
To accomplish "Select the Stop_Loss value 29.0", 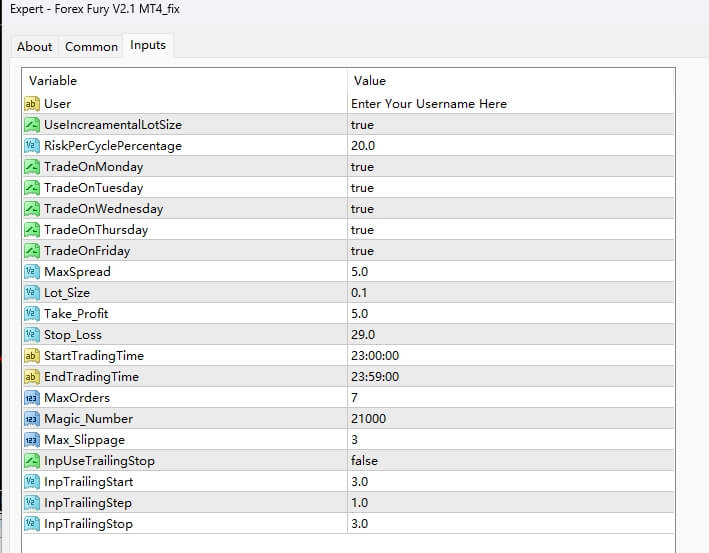I will [363, 335].
